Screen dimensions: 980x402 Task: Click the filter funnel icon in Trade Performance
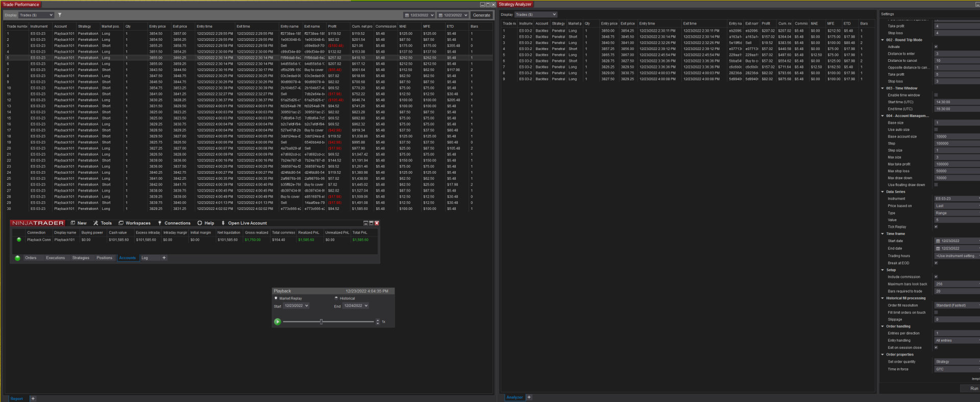[60, 15]
